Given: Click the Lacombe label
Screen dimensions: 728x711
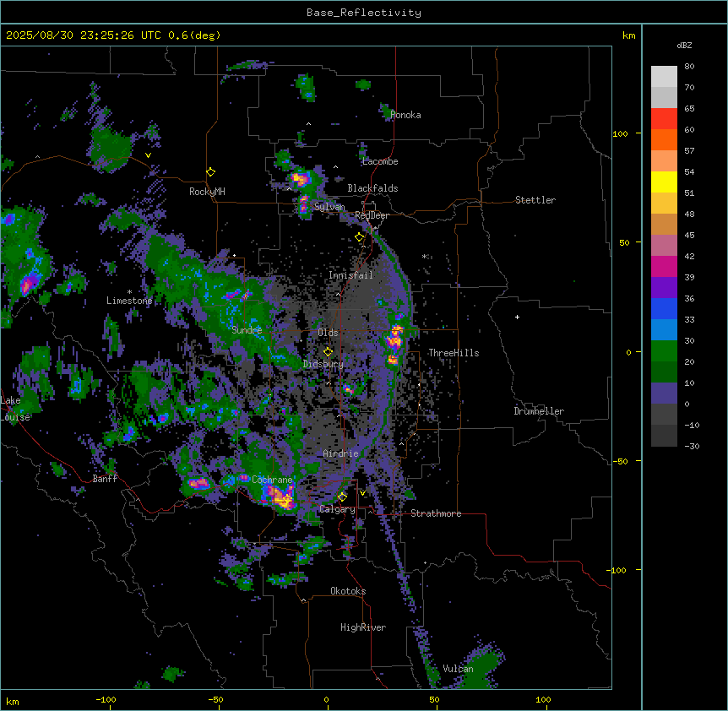Looking at the screenshot, I should coord(380,161).
